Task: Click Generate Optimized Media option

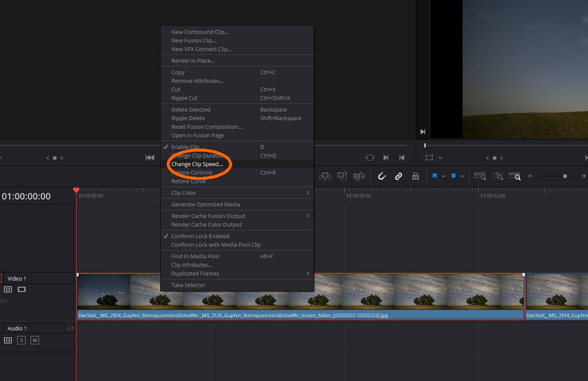Action: tap(205, 204)
